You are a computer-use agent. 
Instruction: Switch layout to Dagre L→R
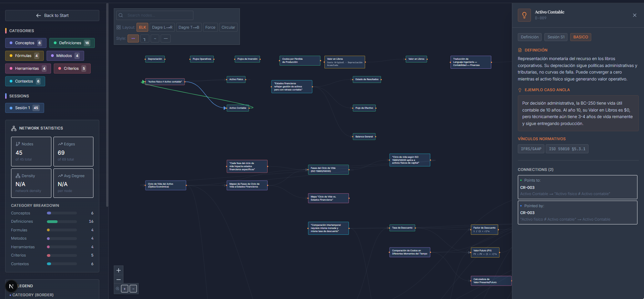162,27
